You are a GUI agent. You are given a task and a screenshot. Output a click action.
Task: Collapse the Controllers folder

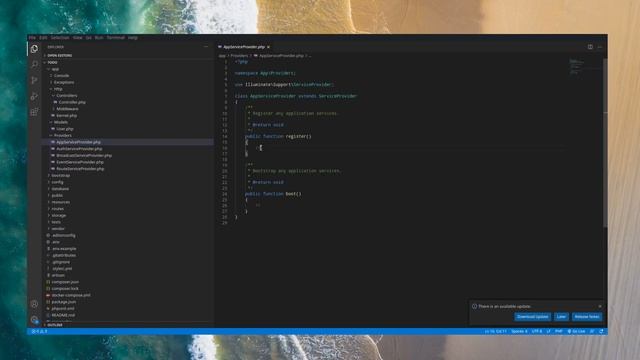click(x=66, y=96)
